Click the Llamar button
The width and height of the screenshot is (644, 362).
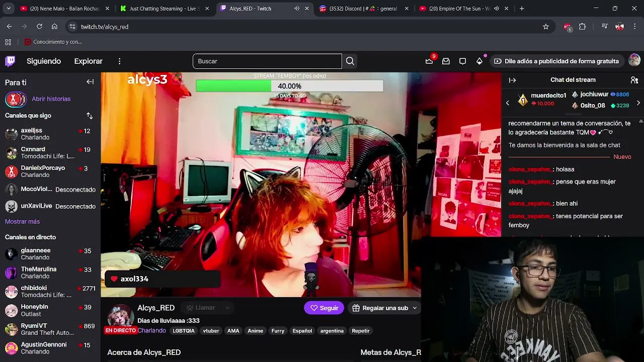point(201,308)
